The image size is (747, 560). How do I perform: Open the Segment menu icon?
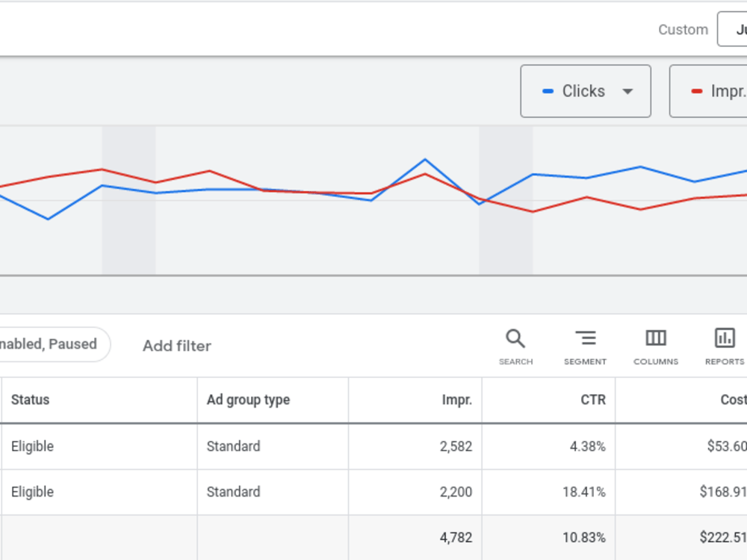point(585,346)
